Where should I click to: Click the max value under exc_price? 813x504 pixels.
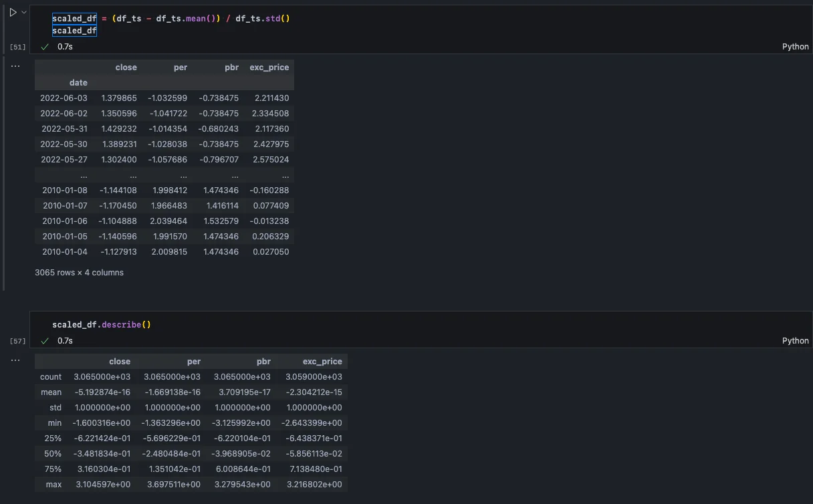[x=314, y=485]
